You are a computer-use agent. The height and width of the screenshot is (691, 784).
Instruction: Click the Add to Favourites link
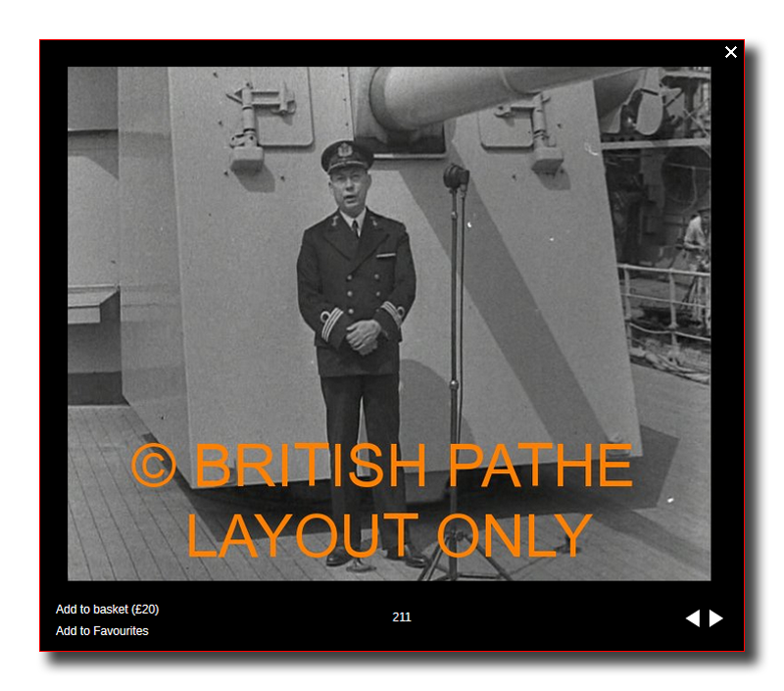pos(102,631)
